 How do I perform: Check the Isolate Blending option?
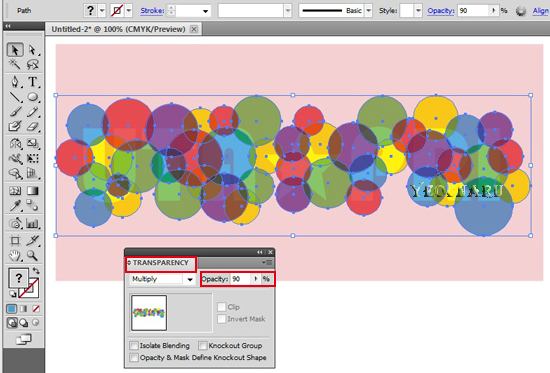coord(134,346)
